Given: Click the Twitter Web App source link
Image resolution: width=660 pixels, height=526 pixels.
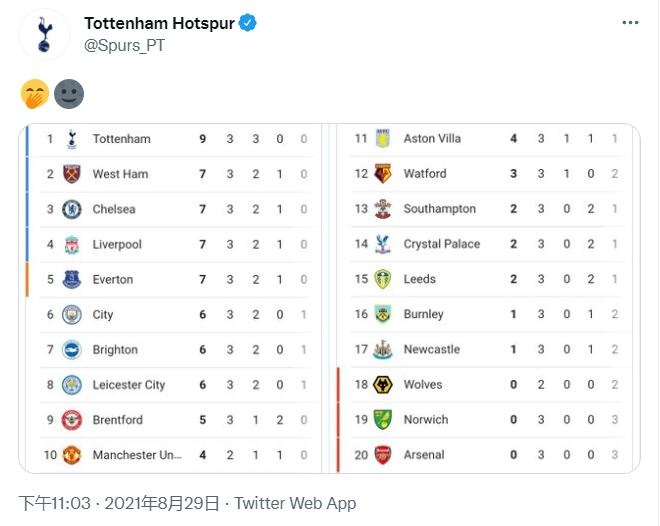Looking at the screenshot, I should pyautogui.click(x=295, y=503).
